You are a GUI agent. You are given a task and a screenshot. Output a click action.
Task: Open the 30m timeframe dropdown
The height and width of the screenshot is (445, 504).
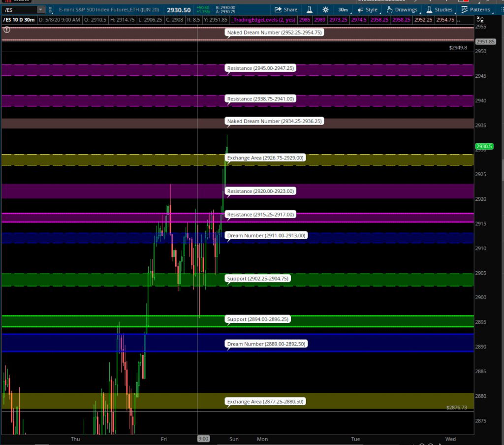343,10
